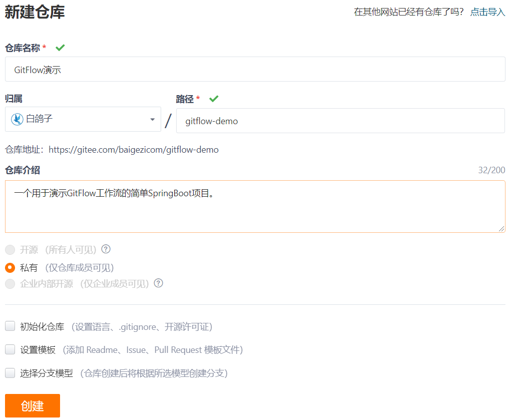The height and width of the screenshot is (420, 510).
Task: Click the 新建仓库 page heading
Action: (35, 13)
